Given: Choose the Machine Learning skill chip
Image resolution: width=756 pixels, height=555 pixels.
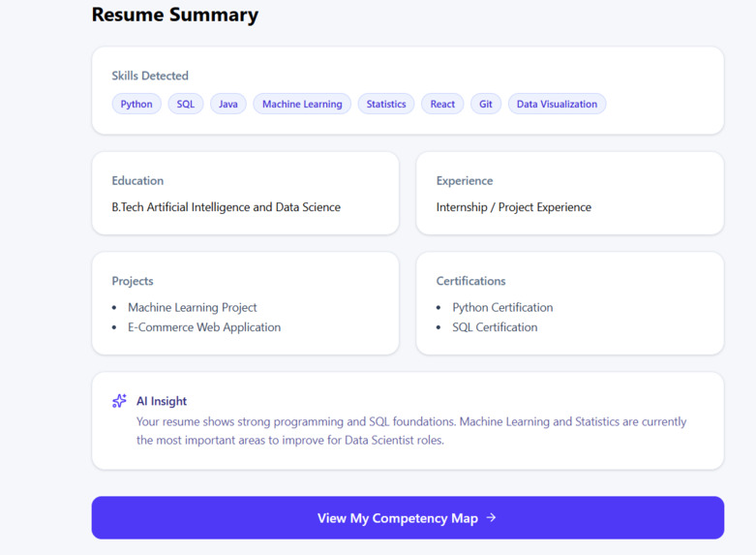Looking at the screenshot, I should (x=302, y=104).
